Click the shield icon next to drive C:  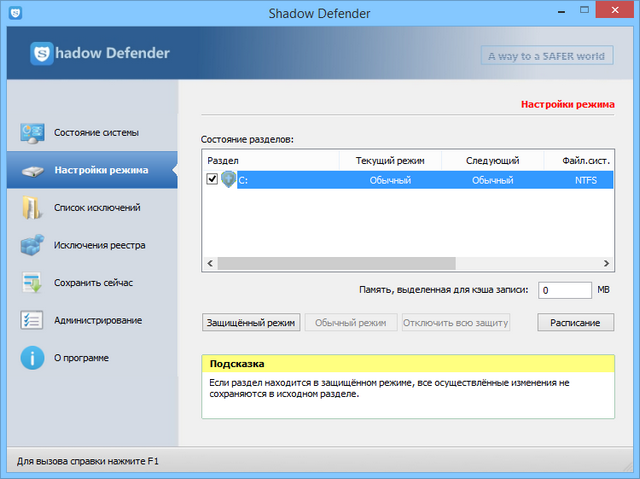point(228,180)
